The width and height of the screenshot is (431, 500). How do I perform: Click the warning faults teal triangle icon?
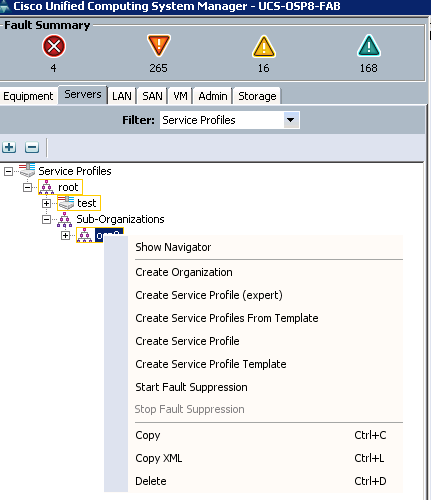pyautogui.click(x=369, y=46)
